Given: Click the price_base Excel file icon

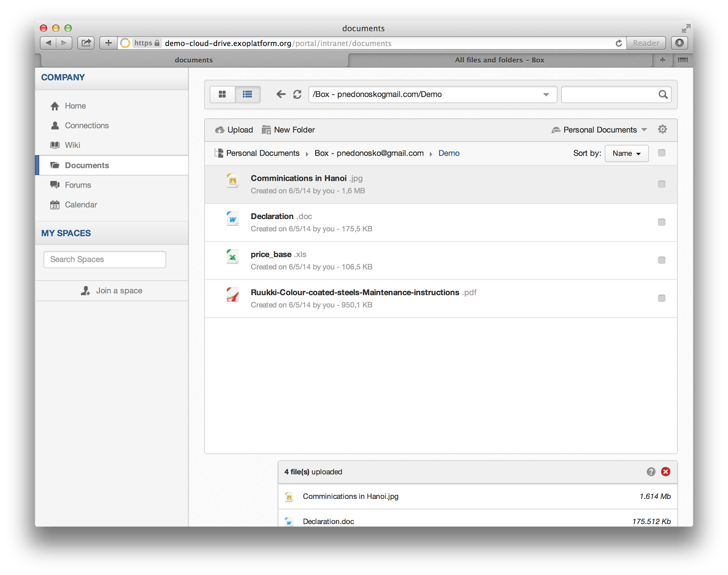Looking at the screenshot, I should [x=233, y=256].
